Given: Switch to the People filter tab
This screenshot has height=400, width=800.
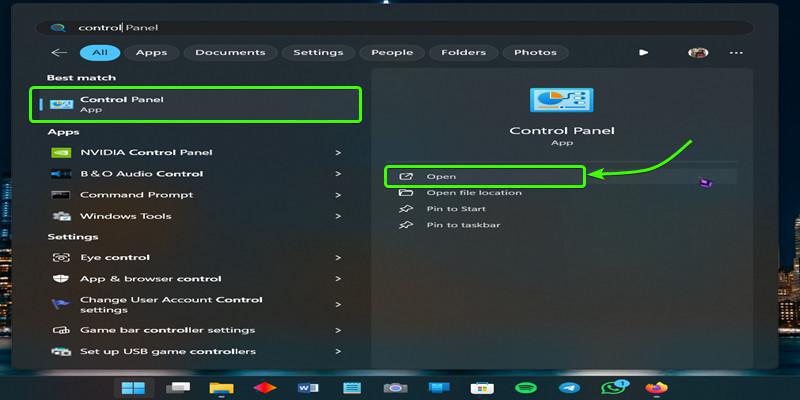Looking at the screenshot, I should click(392, 53).
